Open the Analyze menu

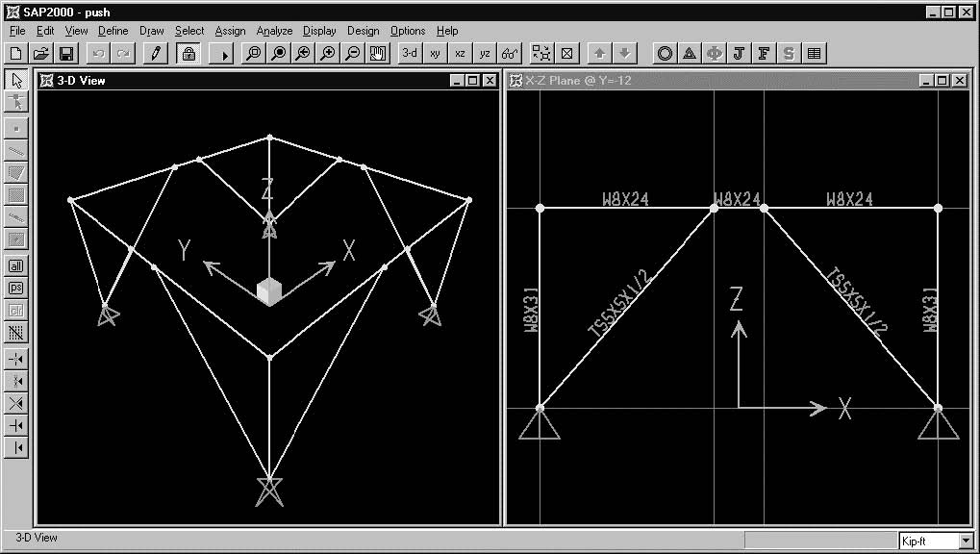point(274,31)
